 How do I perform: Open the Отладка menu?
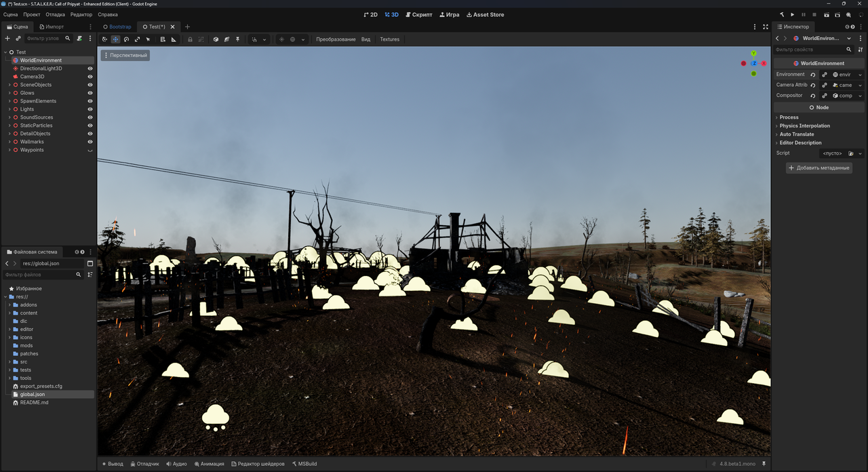point(56,14)
